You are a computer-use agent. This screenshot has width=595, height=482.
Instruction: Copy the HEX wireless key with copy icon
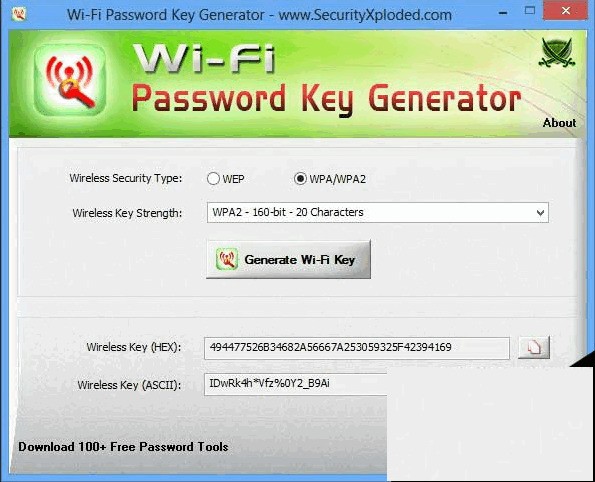534,347
